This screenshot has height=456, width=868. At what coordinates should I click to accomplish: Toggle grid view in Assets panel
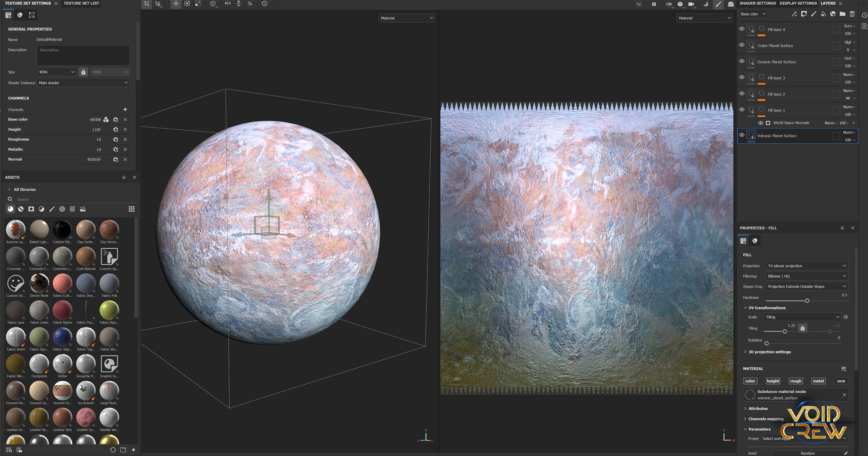(x=132, y=209)
